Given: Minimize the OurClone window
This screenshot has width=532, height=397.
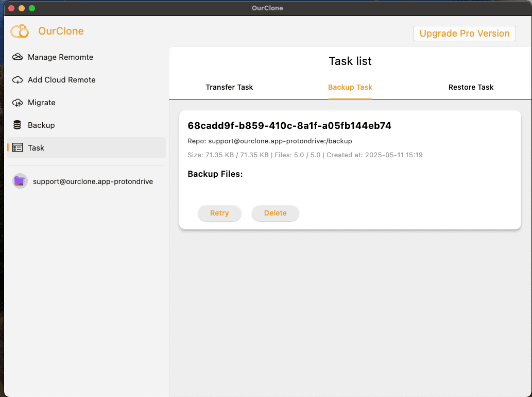Looking at the screenshot, I should tap(22, 8).
